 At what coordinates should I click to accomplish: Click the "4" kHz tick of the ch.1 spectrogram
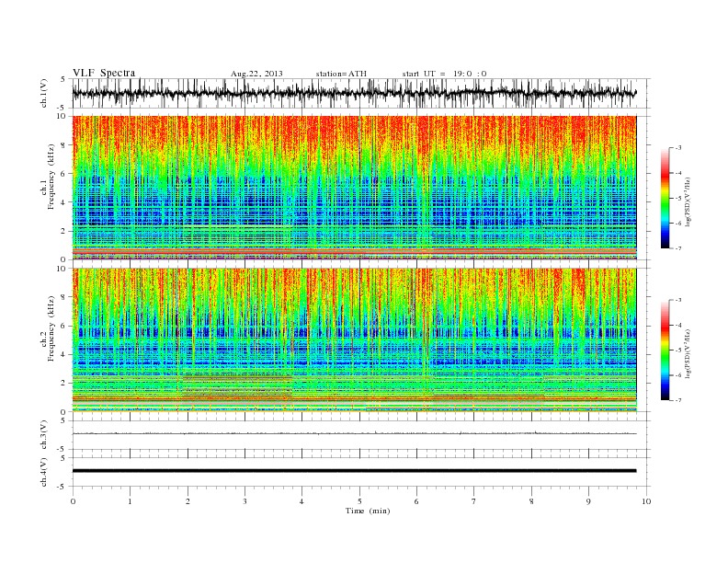[x=63, y=202]
